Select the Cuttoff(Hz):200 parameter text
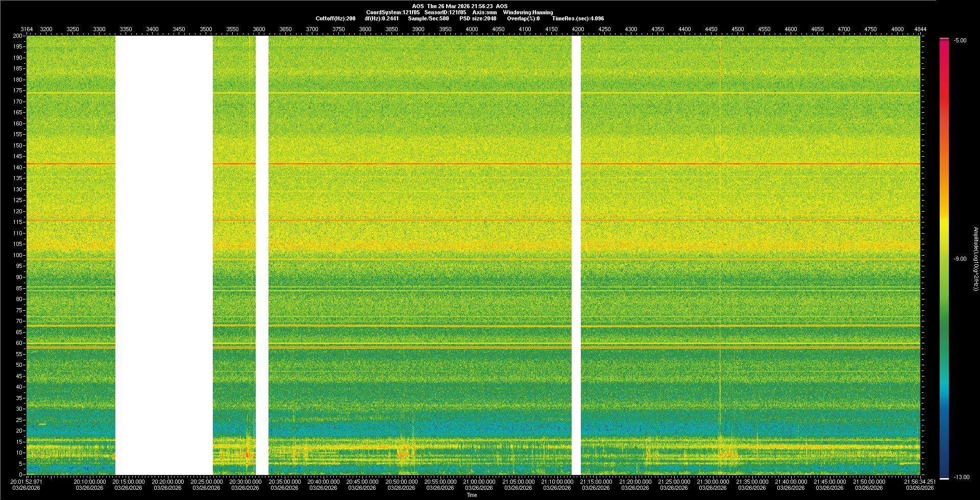Viewport: 980px width, 500px height. click(335, 18)
